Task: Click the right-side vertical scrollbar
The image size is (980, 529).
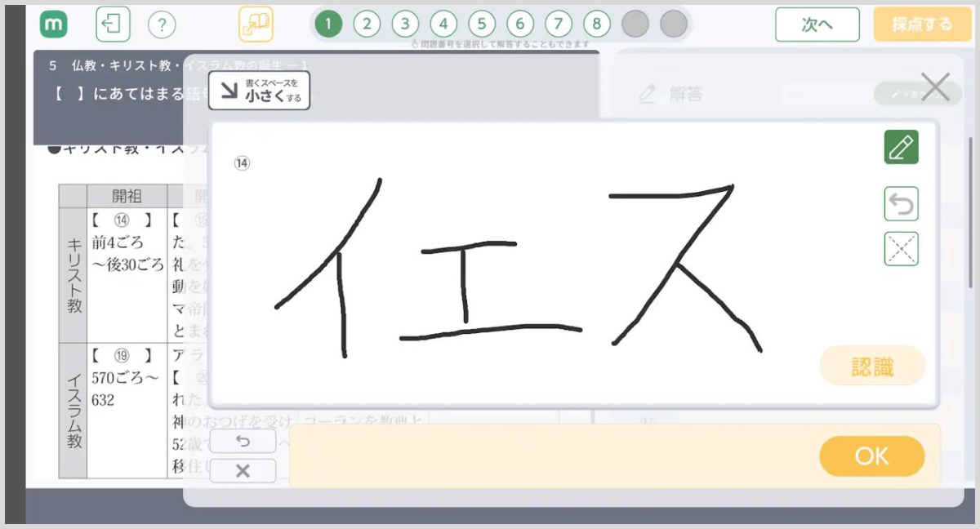Action: [970, 212]
